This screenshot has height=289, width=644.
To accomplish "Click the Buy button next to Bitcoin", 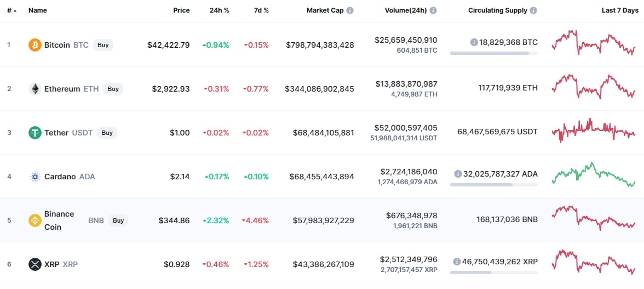I will pyautogui.click(x=103, y=45).
